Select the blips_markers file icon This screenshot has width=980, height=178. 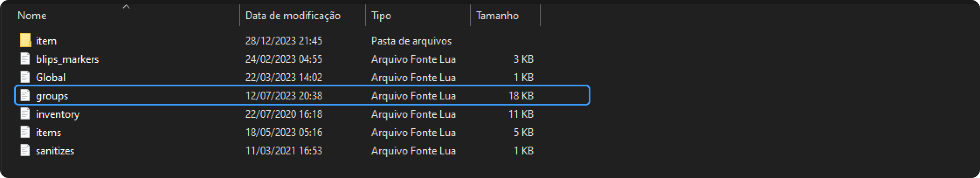click(x=26, y=59)
